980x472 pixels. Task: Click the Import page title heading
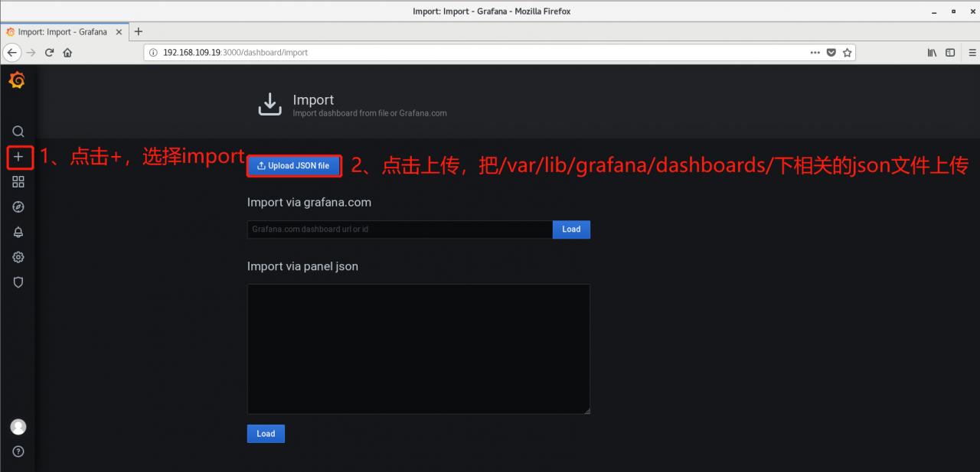pyautogui.click(x=313, y=100)
